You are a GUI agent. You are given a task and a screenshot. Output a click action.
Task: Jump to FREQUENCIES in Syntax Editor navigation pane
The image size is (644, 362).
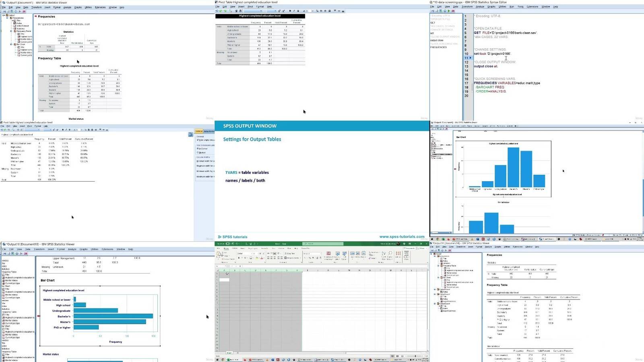[x=438, y=47]
